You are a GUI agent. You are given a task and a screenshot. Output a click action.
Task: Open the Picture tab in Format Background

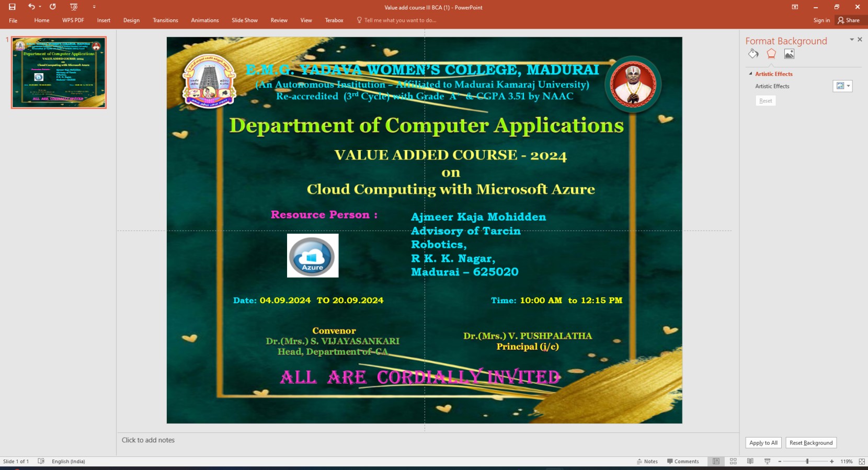tap(789, 54)
